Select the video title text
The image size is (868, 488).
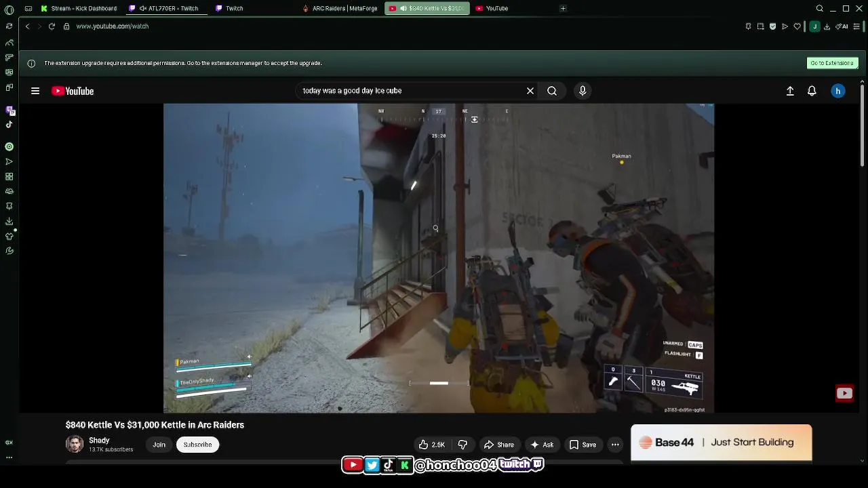click(155, 425)
